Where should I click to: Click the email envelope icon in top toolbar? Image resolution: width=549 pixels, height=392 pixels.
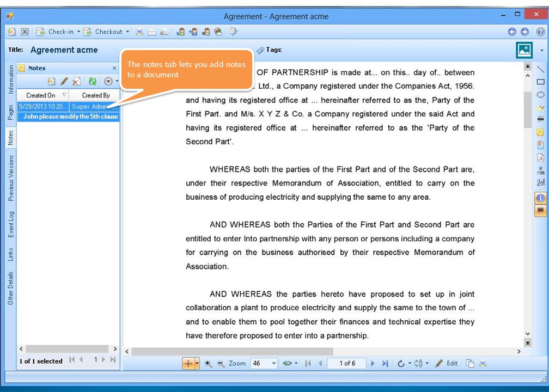point(152,32)
